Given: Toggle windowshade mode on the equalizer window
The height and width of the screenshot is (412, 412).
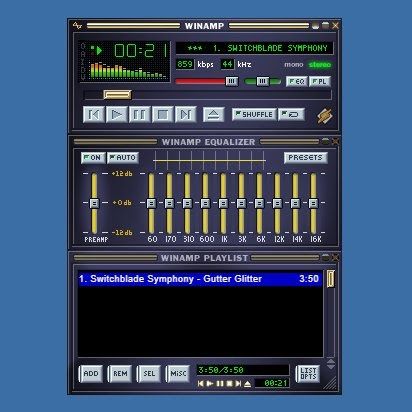Looking at the screenshot, I should 325,141.
